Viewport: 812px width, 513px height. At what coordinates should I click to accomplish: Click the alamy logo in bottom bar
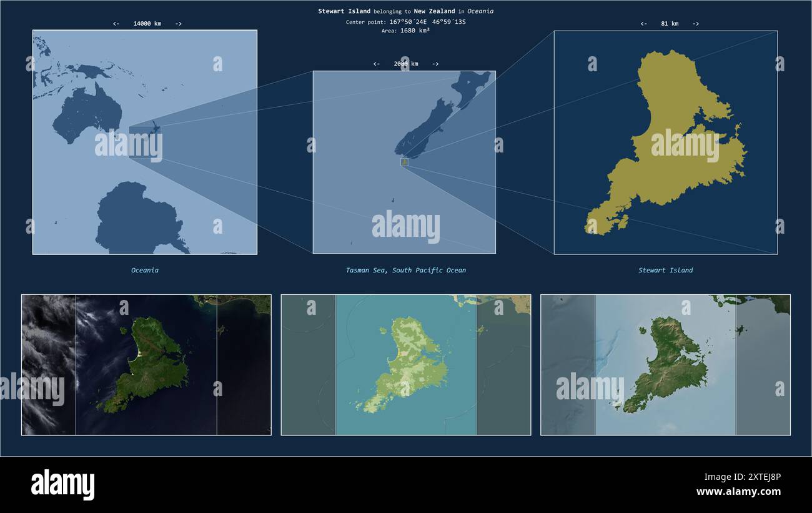(63, 485)
